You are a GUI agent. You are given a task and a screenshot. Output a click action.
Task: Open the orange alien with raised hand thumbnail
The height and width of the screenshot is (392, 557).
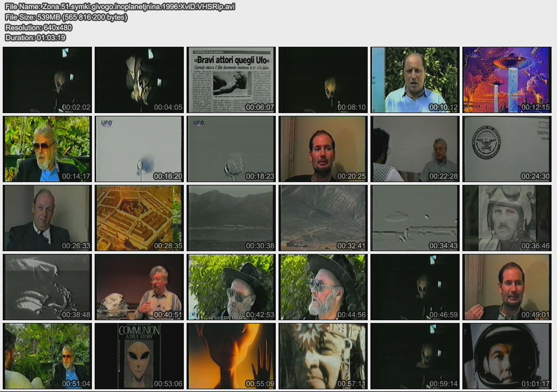(231, 356)
